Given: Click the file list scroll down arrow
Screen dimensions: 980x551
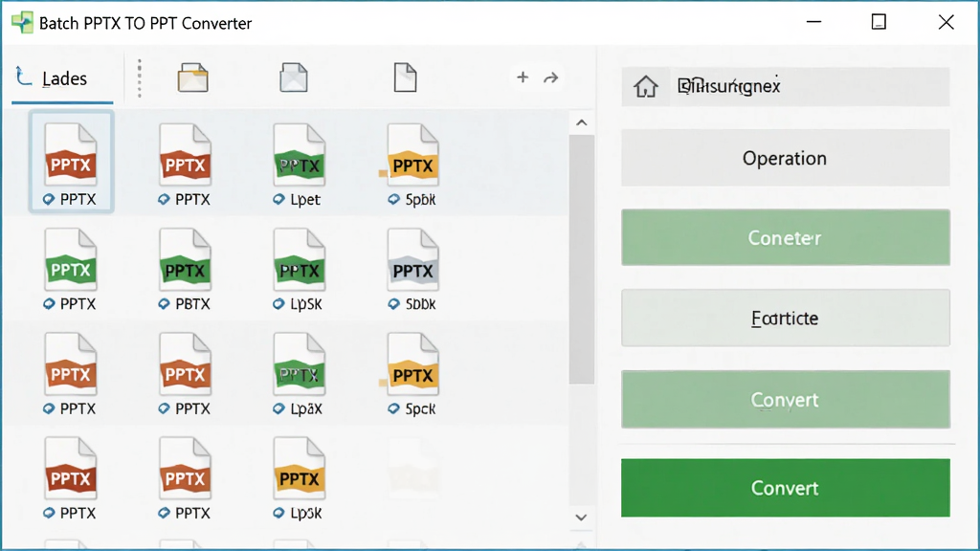Looking at the screenshot, I should point(581,518).
